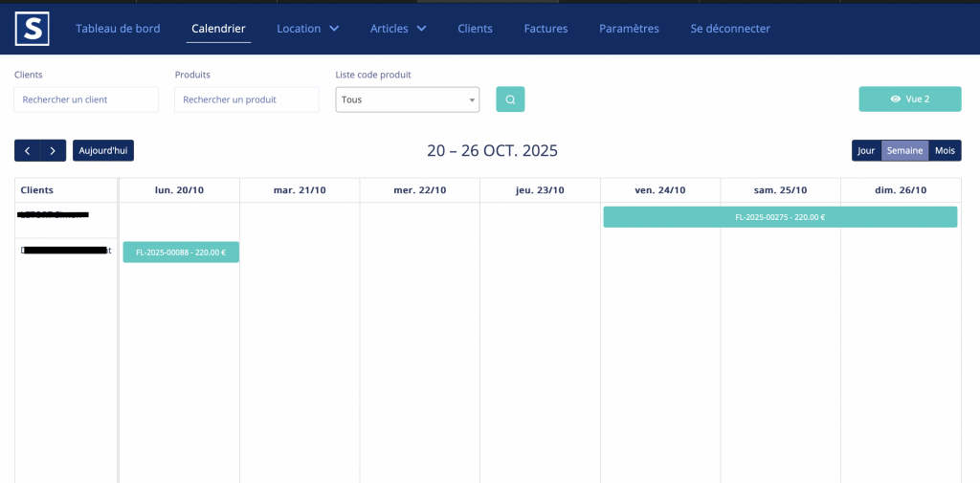This screenshot has width=980, height=483.
Task: Go to previous week arrow
Action: point(28,150)
